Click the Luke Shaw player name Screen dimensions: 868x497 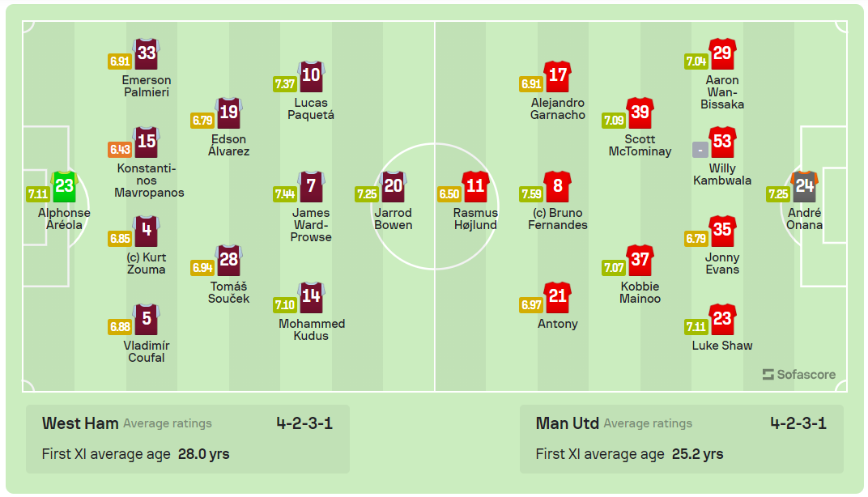tap(721, 346)
